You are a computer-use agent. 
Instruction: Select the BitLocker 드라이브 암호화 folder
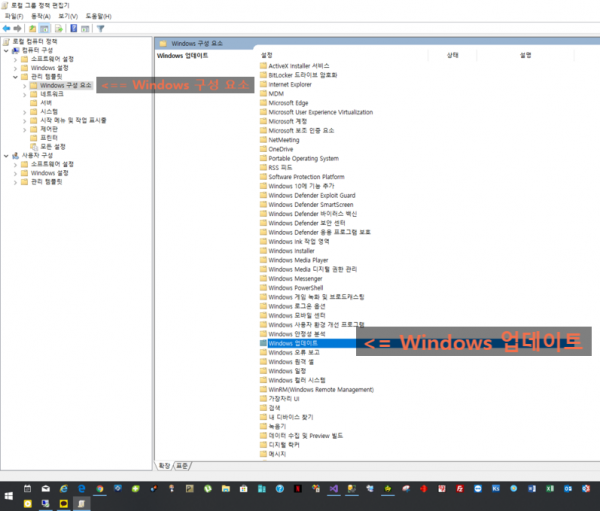[303, 75]
